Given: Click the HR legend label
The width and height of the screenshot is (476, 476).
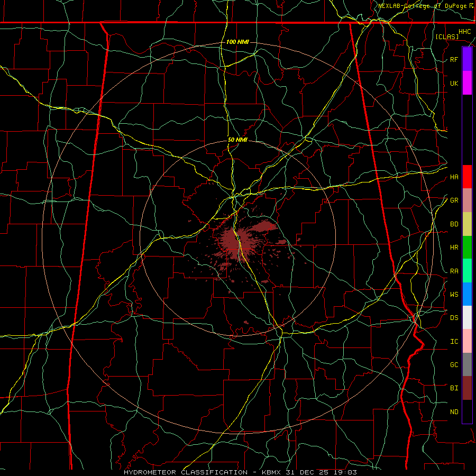Looking at the screenshot, I should click(x=454, y=248).
